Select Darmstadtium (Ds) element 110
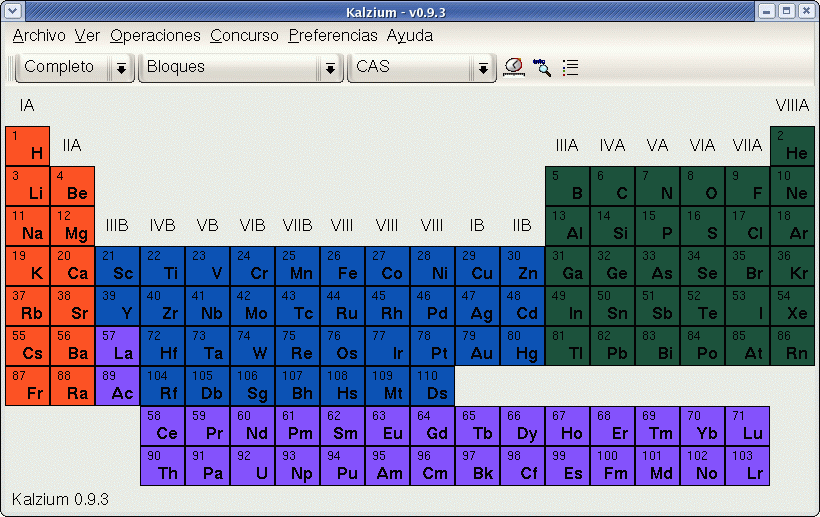 (432, 386)
